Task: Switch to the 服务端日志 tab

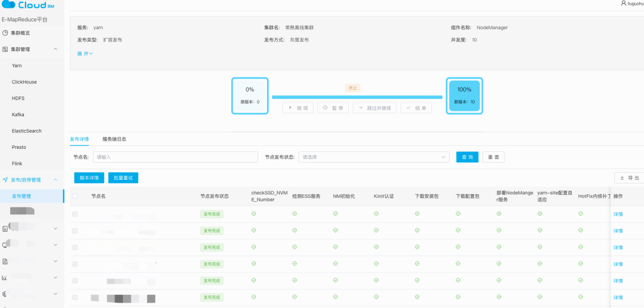Action: coord(114,139)
